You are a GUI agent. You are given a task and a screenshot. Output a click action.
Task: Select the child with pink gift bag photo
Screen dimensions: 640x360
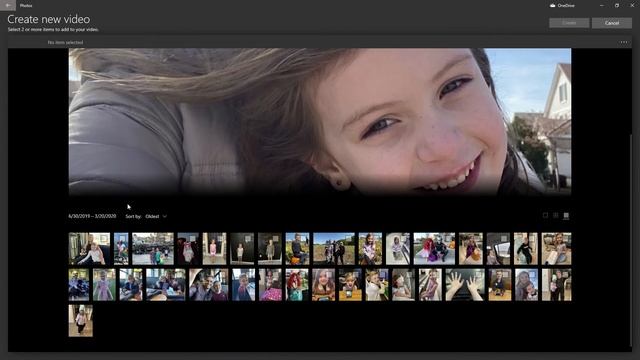270,284
